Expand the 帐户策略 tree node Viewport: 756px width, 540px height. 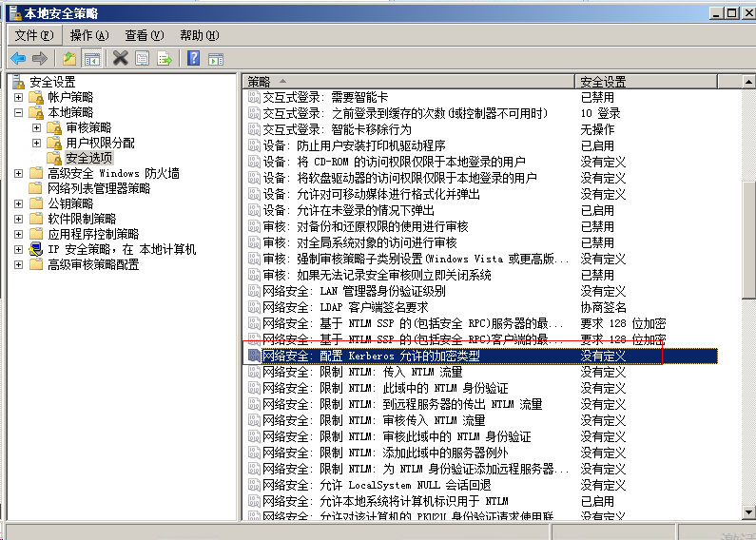coord(18,97)
